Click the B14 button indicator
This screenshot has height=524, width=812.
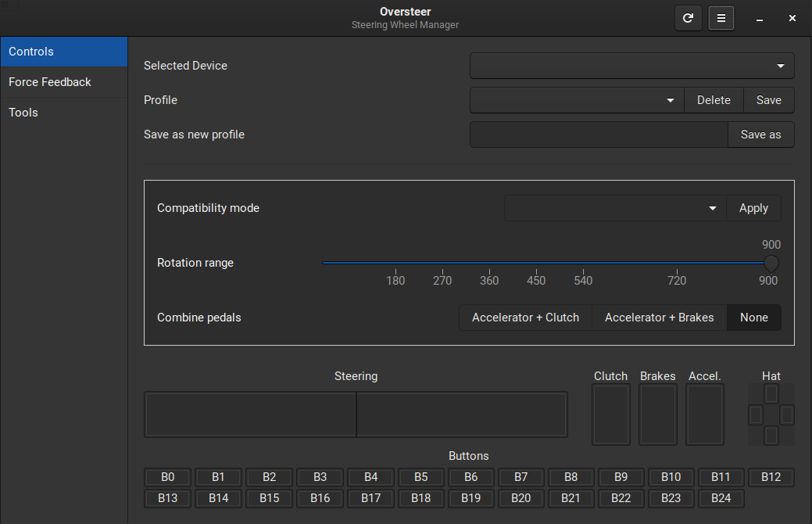click(218, 499)
